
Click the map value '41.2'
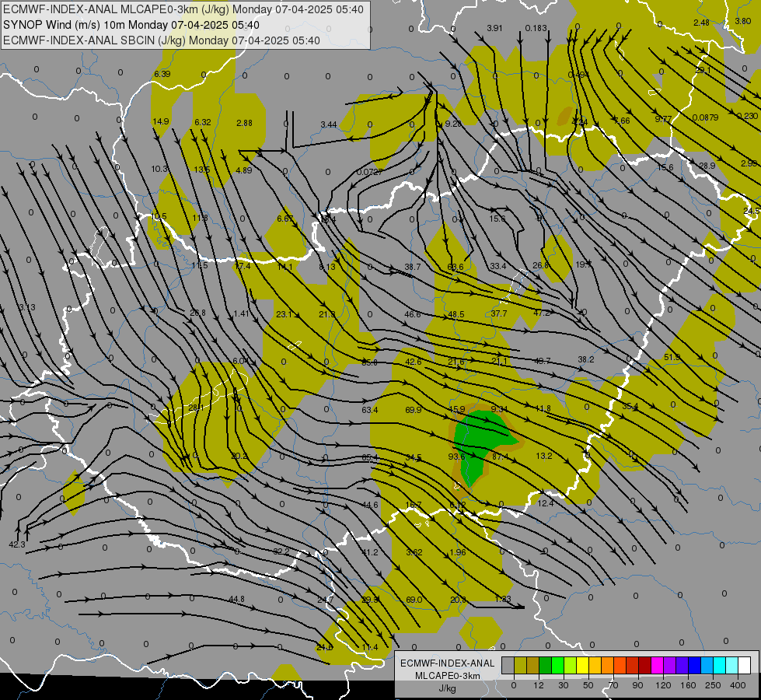coord(370,552)
